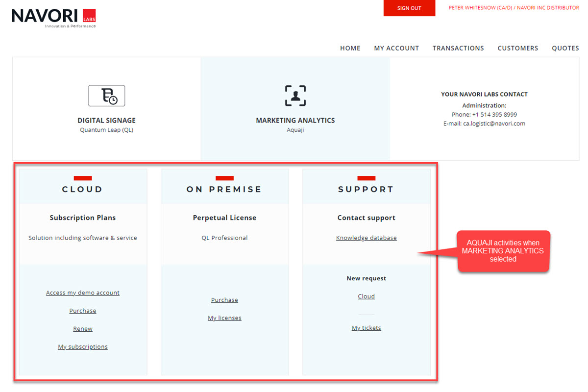Click the Cloud new request link

point(366,296)
